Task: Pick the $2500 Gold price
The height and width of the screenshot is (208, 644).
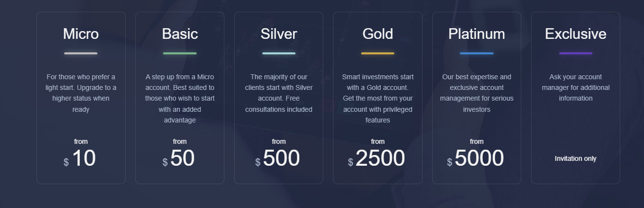Action: (x=377, y=159)
